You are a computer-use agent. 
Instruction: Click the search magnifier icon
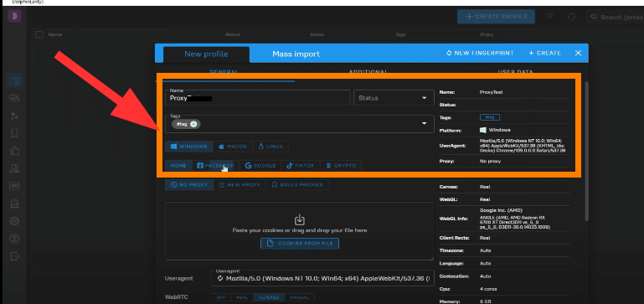point(594,18)
